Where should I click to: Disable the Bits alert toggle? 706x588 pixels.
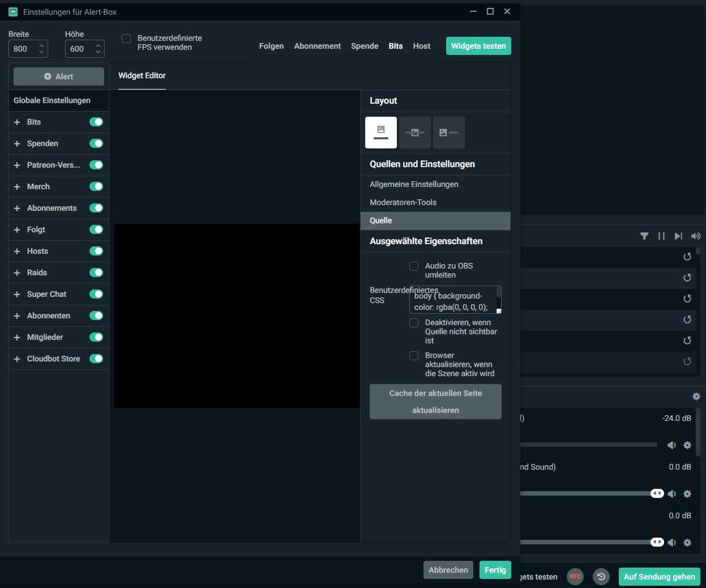coord(96,122)
